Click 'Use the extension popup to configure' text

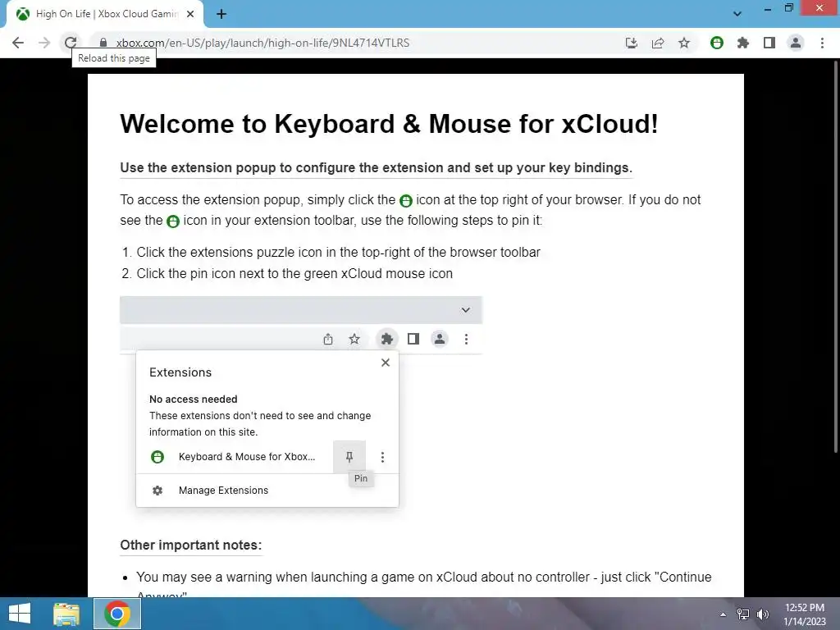376,167
